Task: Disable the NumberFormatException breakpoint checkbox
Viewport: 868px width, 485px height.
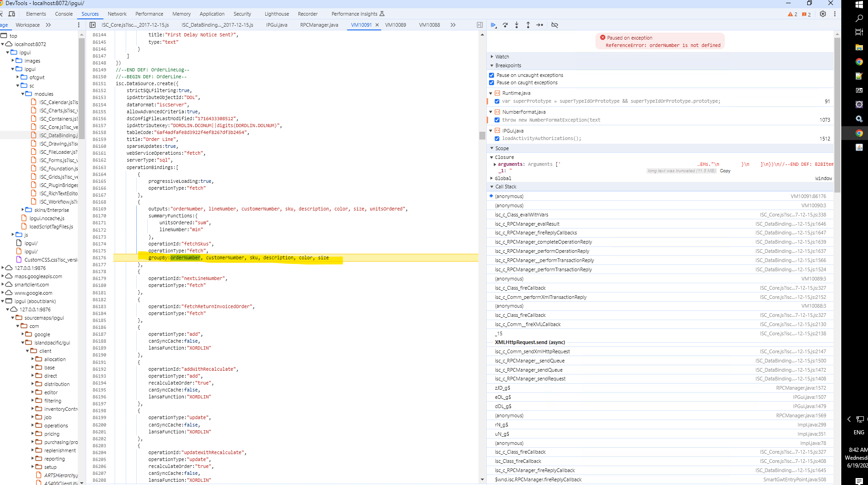Action: pos(497,120)
